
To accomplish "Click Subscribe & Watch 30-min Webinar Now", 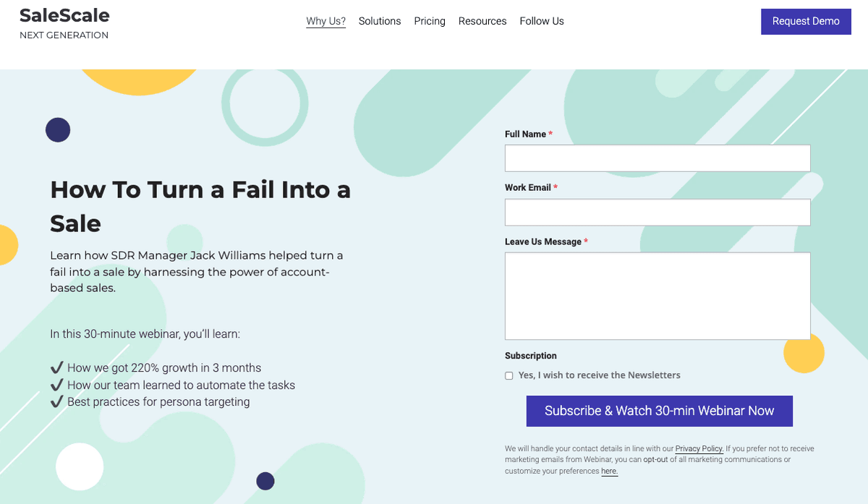I will [x=660, y=411].
